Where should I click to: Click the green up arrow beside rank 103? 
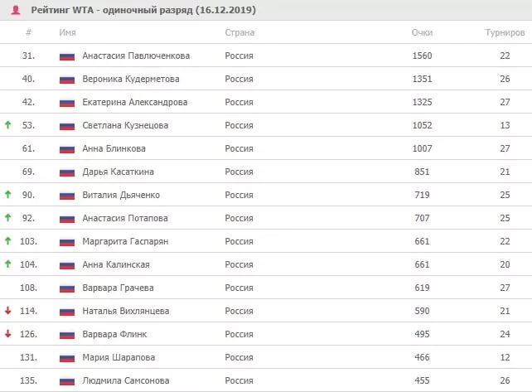click(x=7, y=241)
